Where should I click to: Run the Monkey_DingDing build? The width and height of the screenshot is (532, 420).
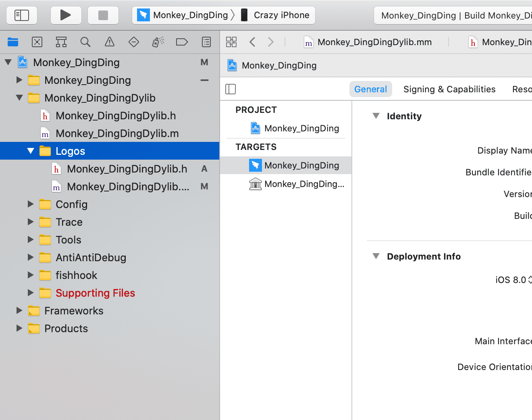click(x=66, y=15)
